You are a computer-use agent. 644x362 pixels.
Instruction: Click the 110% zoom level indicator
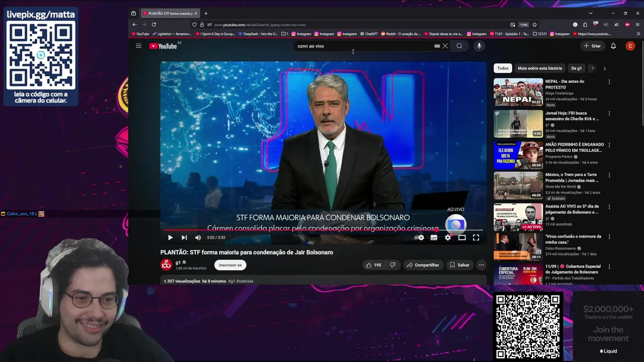tap(524, 25)
